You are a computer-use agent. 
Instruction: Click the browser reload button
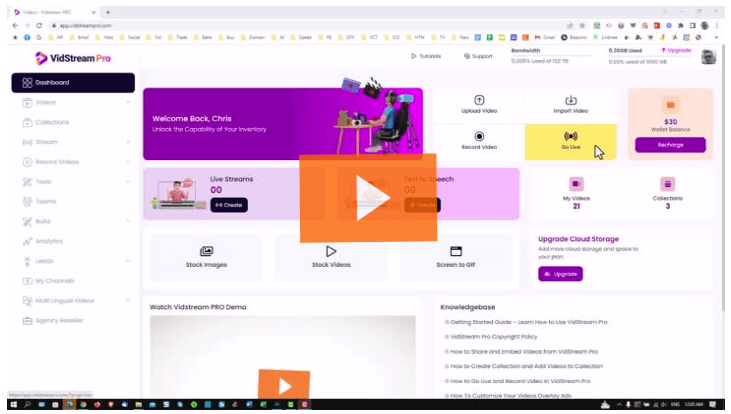[39, 26]
